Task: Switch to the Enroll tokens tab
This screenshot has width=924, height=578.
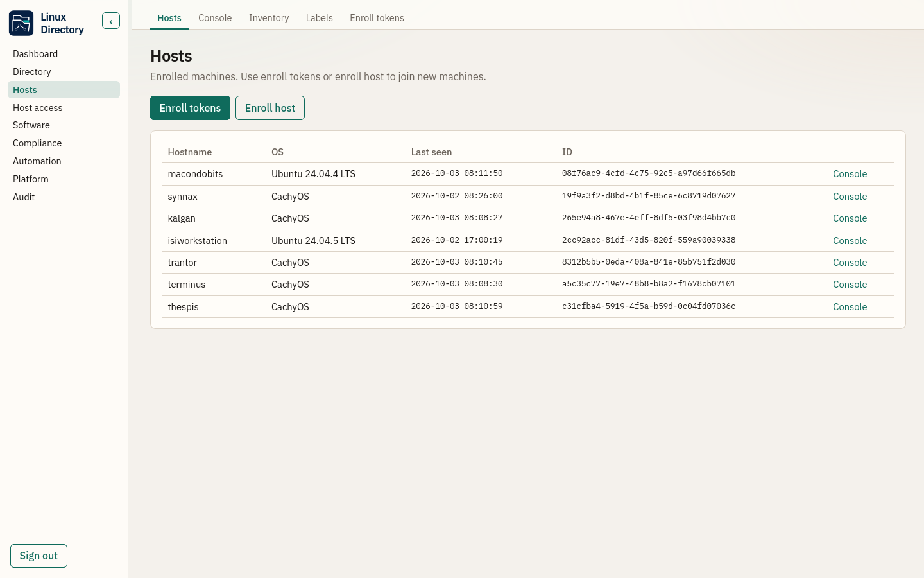Action: (377, 18)
